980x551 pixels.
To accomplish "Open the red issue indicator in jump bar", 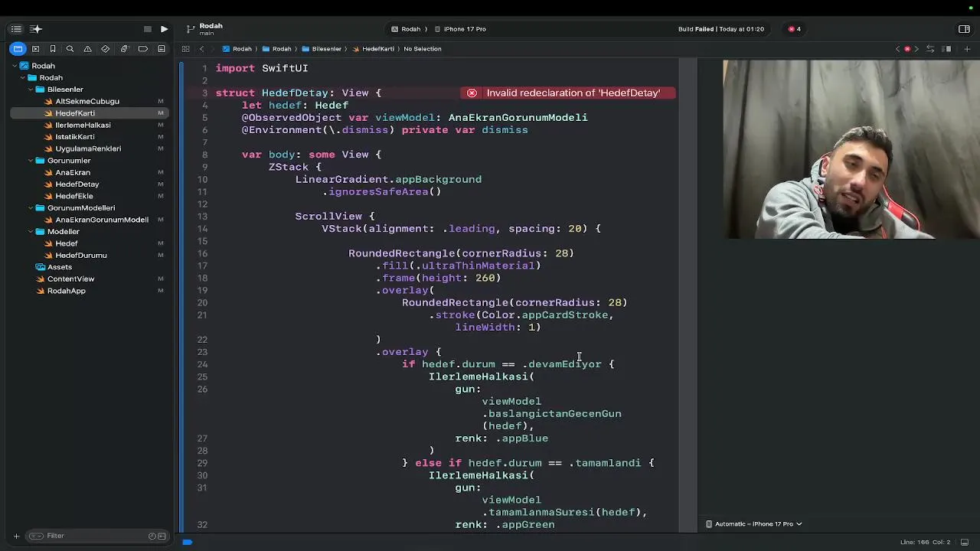I will [x=907, y=49].
